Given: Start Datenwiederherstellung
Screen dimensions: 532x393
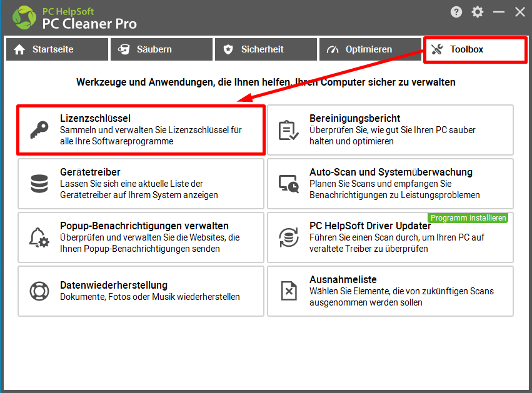Looking at the screenshot, I should [x=141, y=291].
